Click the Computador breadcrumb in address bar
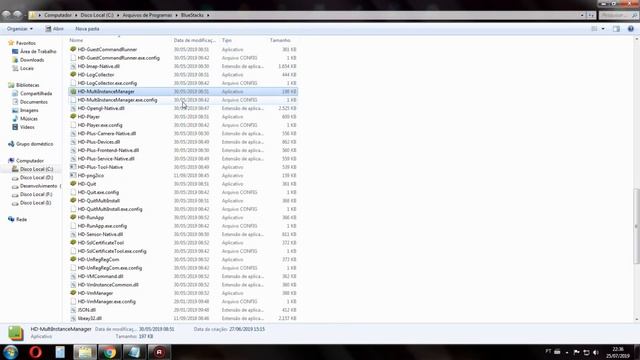The image size is (640, 360). pos(58,15)
